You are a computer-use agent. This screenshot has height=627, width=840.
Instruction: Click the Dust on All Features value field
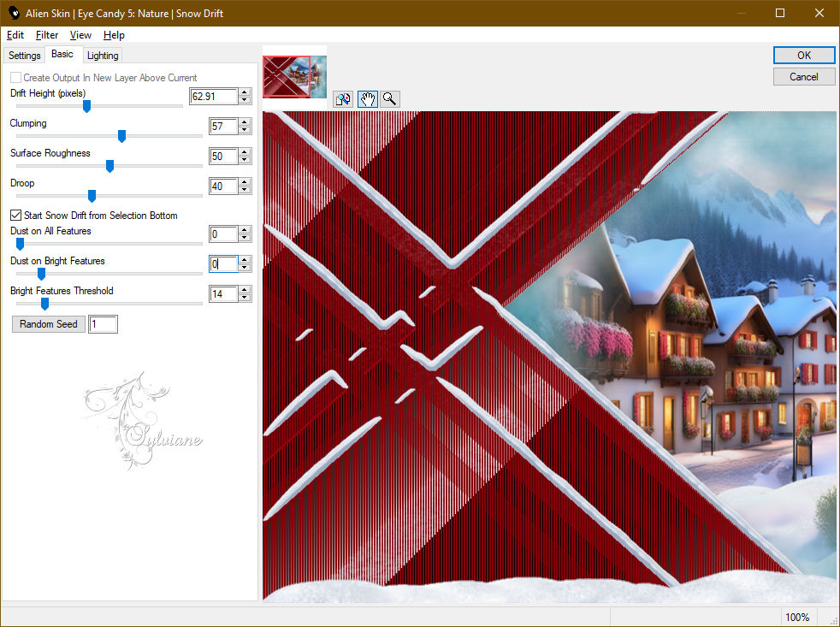click(x=223, y=234)
